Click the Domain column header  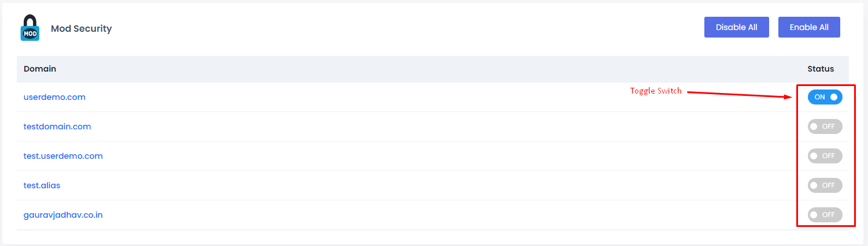click(x=40, y=69)
